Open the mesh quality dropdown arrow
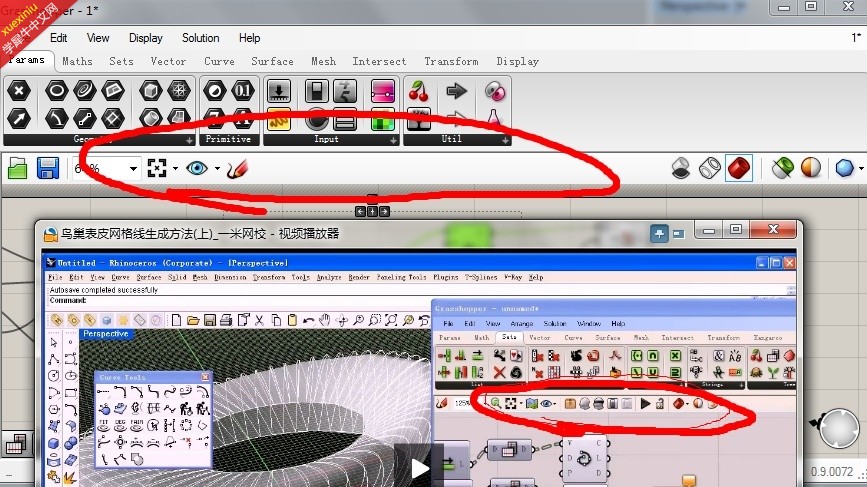 click(x=861, y=168)
